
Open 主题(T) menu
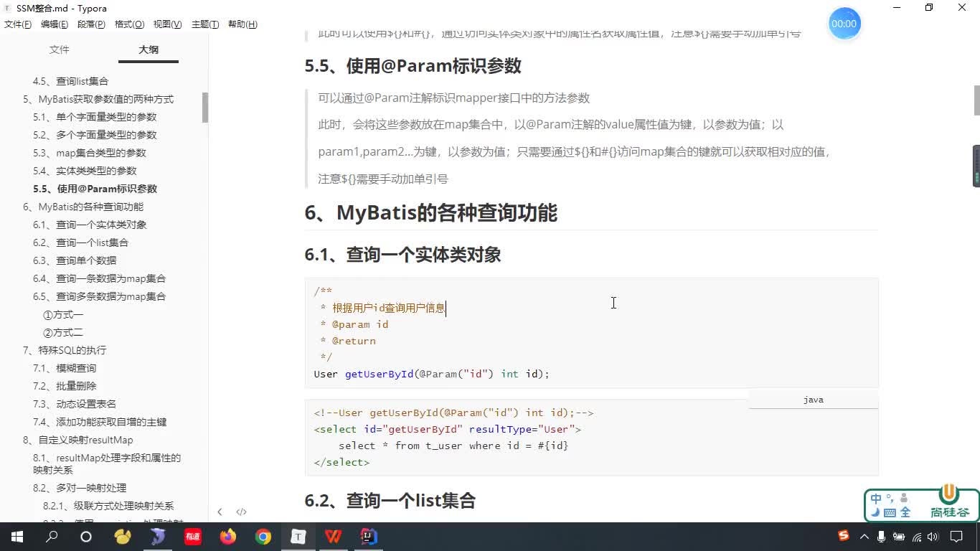(x=205, y=24)
